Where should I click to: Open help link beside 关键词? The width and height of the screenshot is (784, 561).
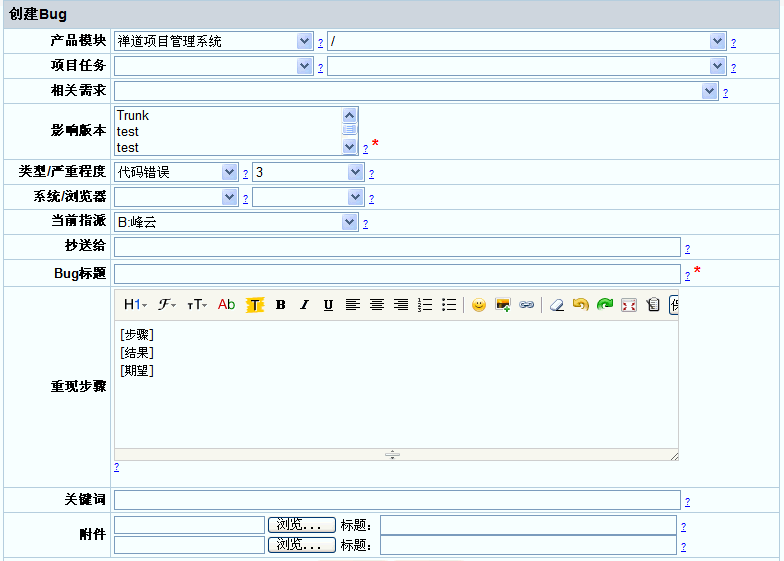[x=688, y=502]
